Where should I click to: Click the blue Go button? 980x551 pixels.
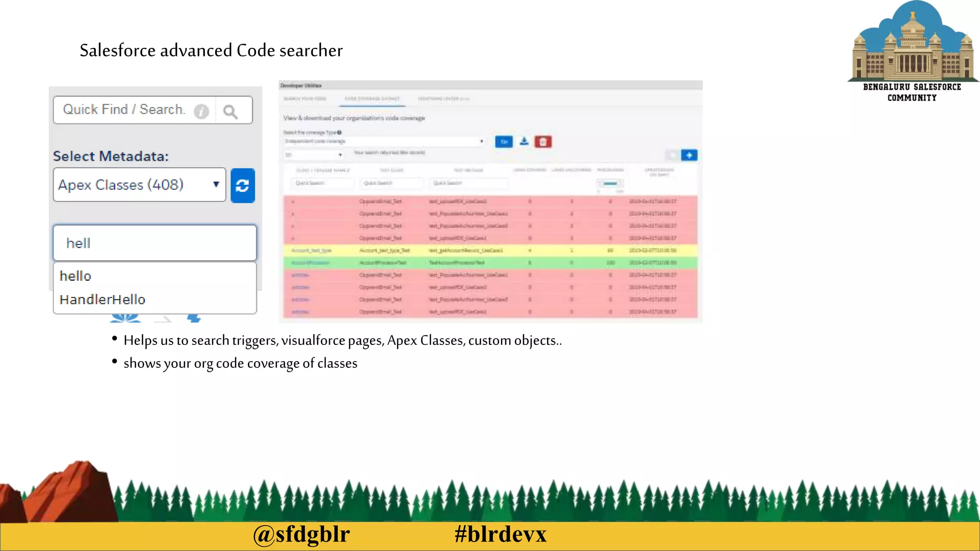tap(504, 142)
